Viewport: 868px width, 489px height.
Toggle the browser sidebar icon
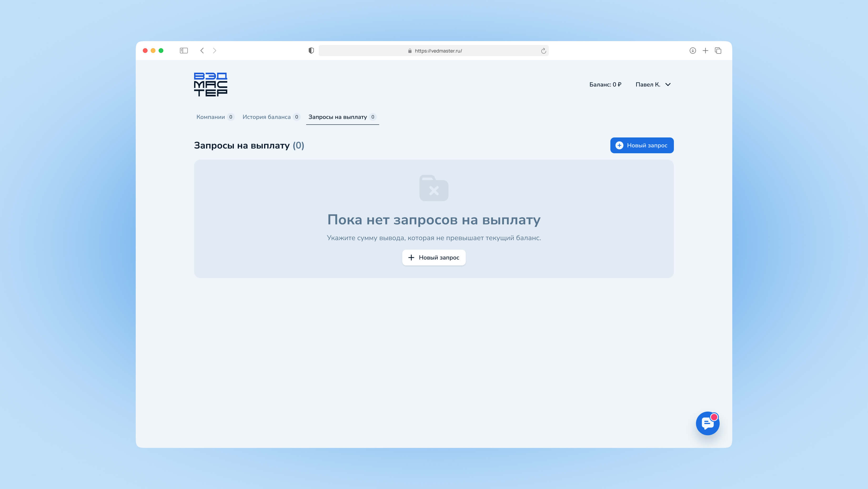pos(184,51)
